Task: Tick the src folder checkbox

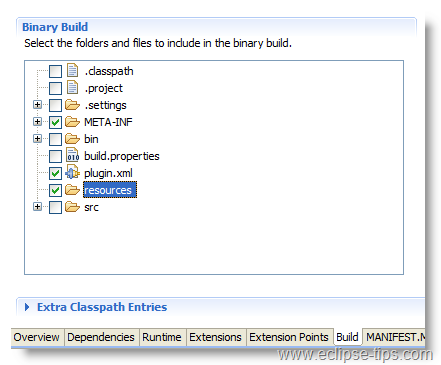Action: 55,207
